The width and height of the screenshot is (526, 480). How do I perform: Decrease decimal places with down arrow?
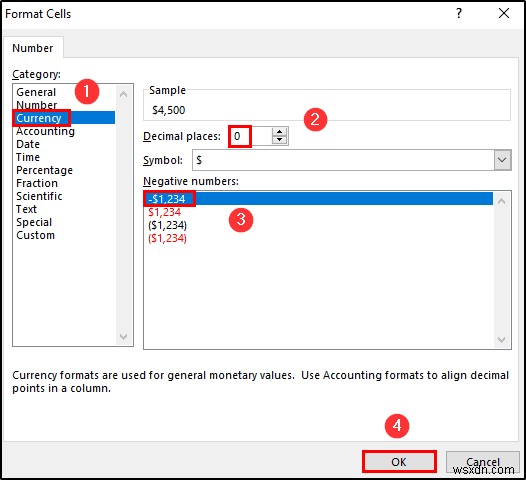279,140
